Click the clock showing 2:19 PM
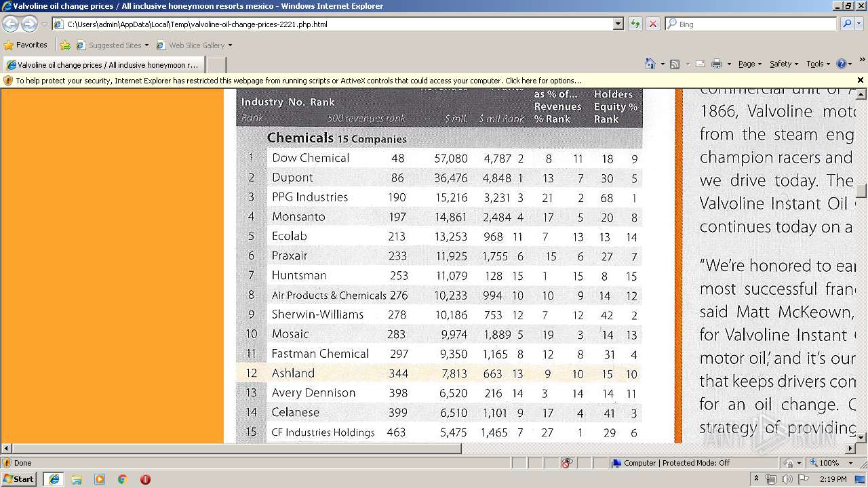The height and width of the screenshot is (488, 868). pos(833,479)
